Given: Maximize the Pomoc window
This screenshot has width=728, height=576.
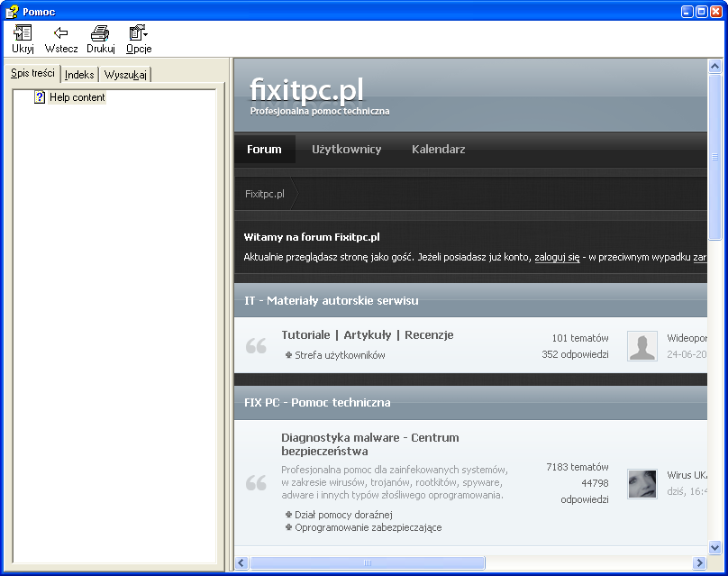Looking at the screenshot, I should tap(702, 12).
